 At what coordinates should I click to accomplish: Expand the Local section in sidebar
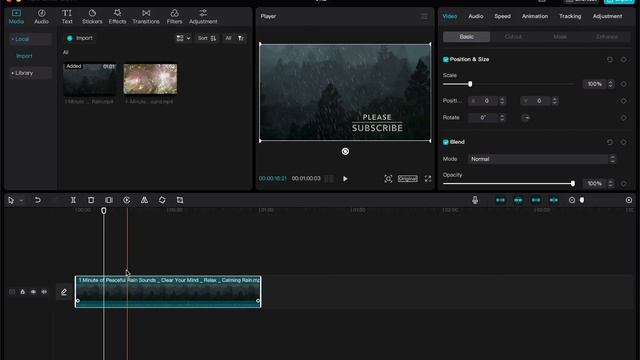click(x=31, y=39)
